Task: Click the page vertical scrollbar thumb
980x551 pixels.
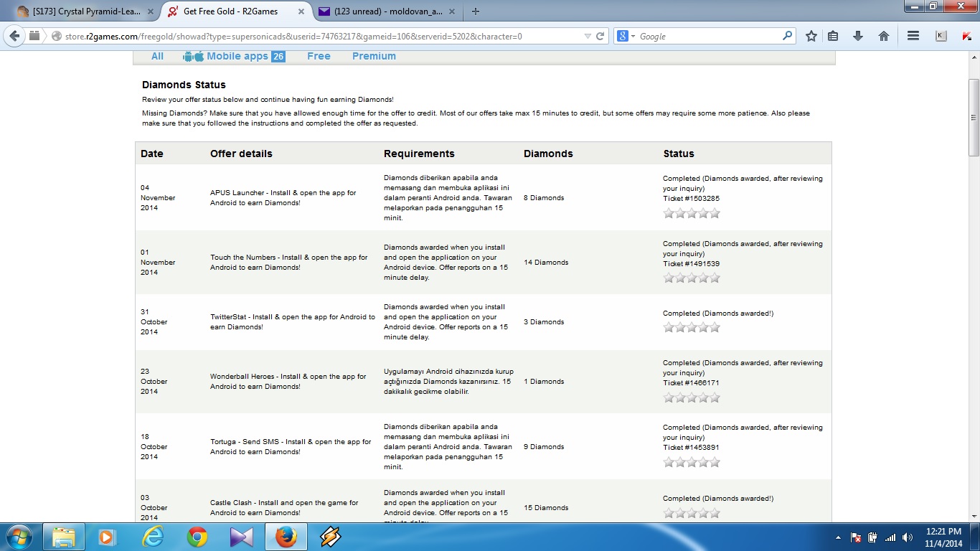Action: [x=974, y=118]
